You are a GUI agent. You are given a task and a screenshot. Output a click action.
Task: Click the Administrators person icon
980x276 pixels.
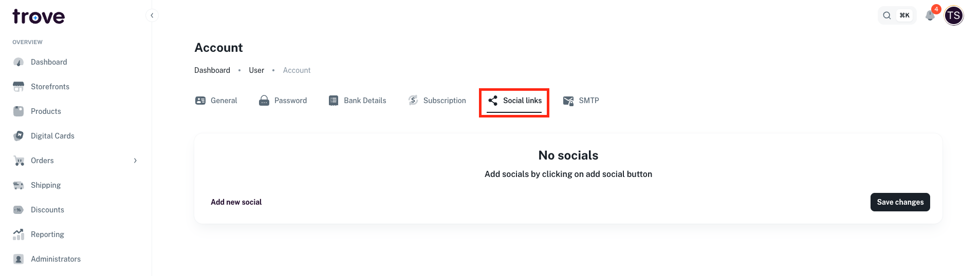(19, 259)
